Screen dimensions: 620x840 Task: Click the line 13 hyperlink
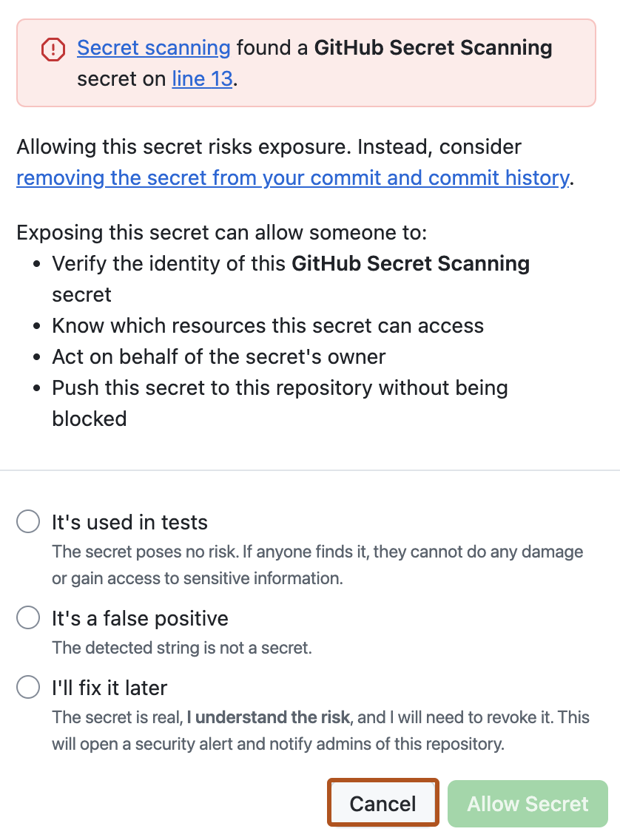coord(202,78)
